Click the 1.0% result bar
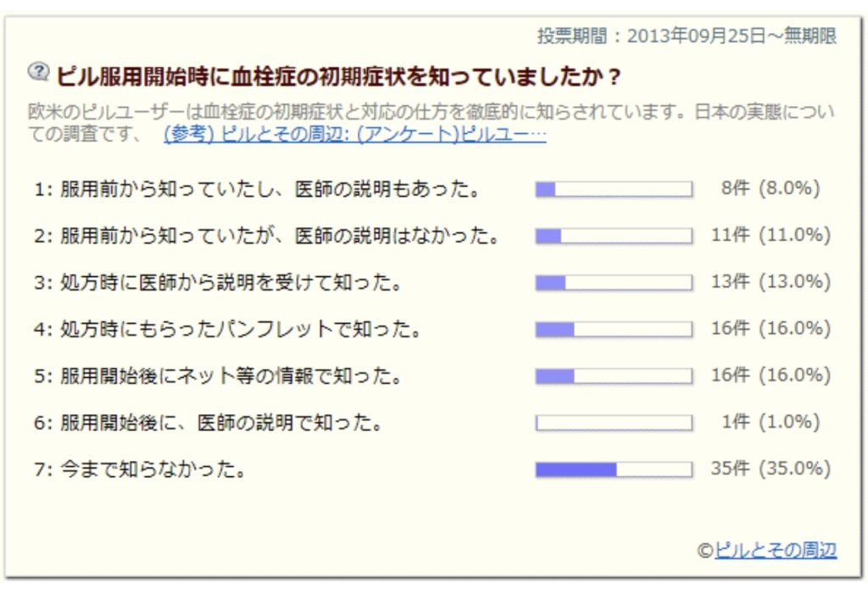The height and width of the screenshot is (594, 868). click(x=614, y=422)
